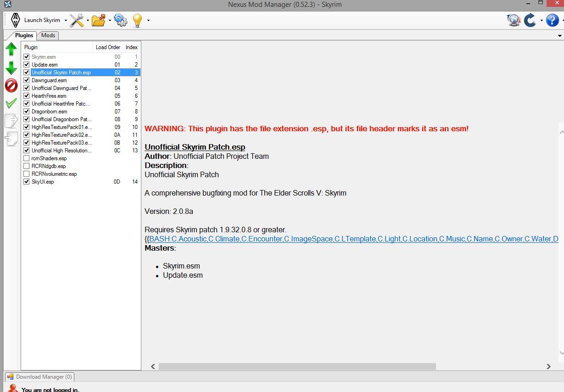Click the import load order icon
Image resolution: width=564 pixels, height=392 pixels.
[11, 138]
